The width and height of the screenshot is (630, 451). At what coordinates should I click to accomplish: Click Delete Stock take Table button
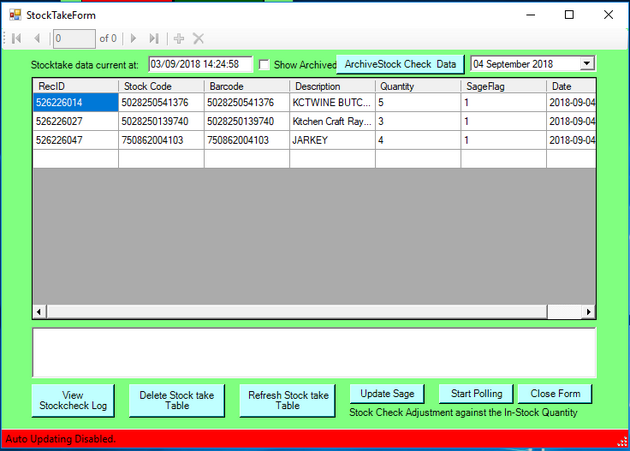tap(177, 400)
